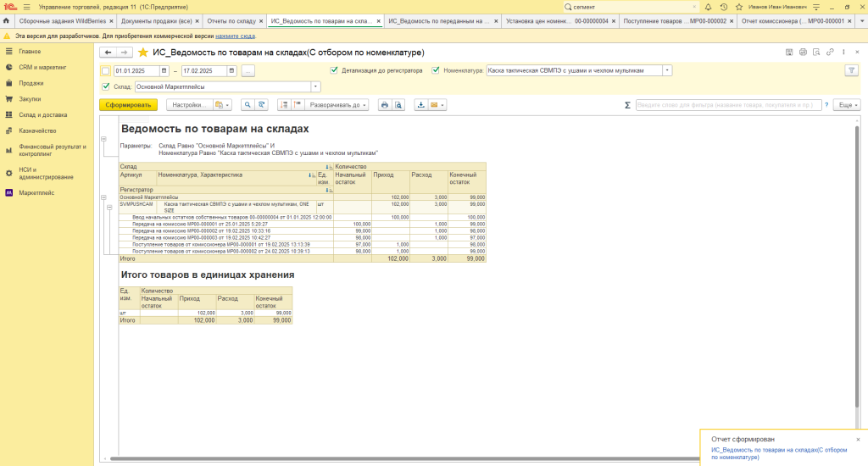Switch to Сборочные задания WildBerries tab
The width and height of the screenshot is (868, 466).
(x=62, y=21)
